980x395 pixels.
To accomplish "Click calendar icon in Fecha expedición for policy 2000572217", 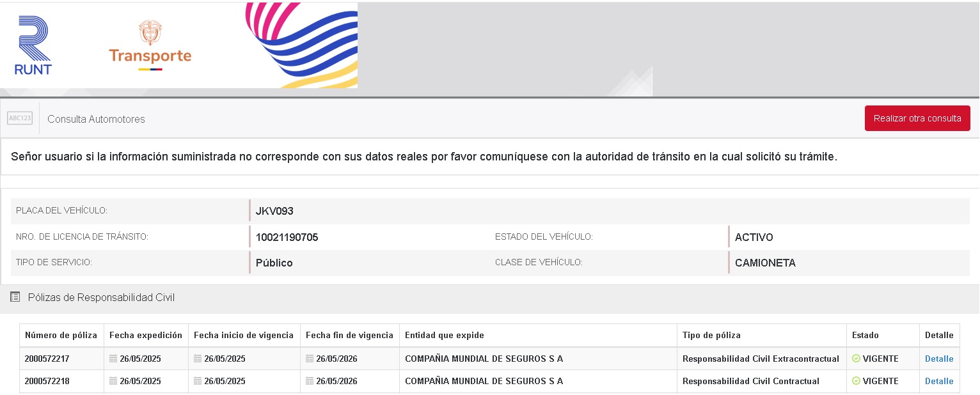I will pos(113,359).
